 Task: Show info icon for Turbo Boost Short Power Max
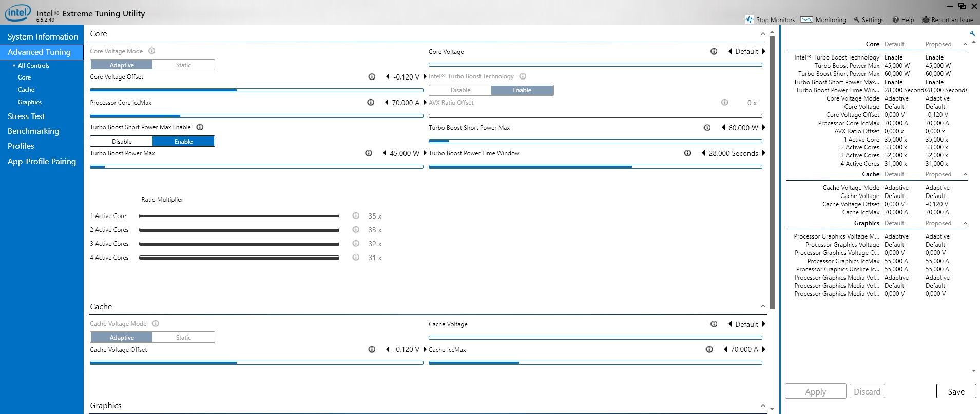[707, 128]
